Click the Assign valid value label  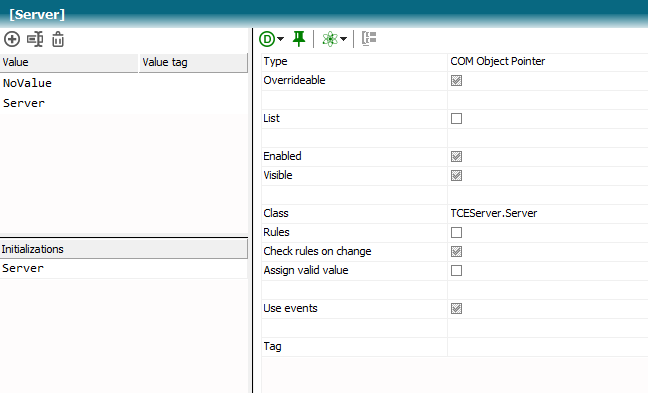pos(306,270)
